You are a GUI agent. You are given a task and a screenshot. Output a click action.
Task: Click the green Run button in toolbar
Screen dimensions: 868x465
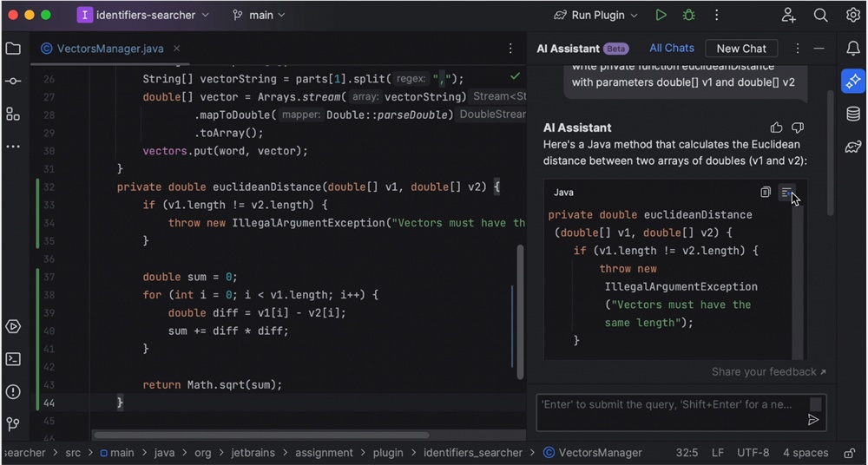(661, 16)
